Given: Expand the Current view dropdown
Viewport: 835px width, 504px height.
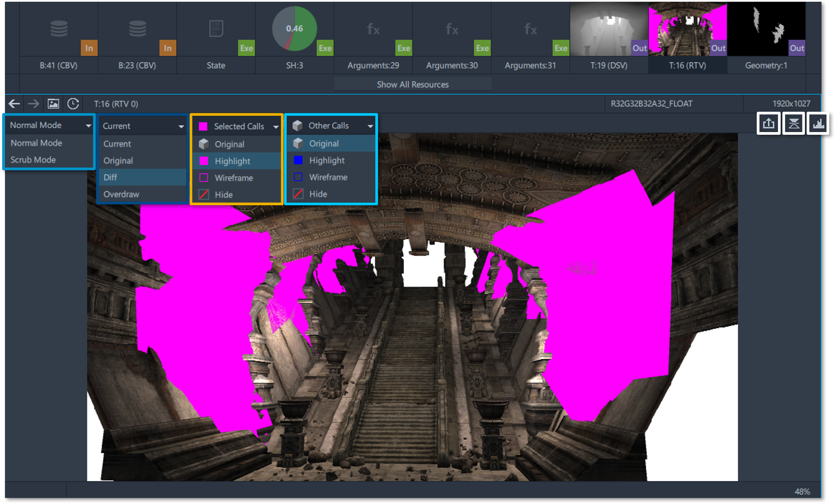Looking at the screenshot, I should 142,126.
